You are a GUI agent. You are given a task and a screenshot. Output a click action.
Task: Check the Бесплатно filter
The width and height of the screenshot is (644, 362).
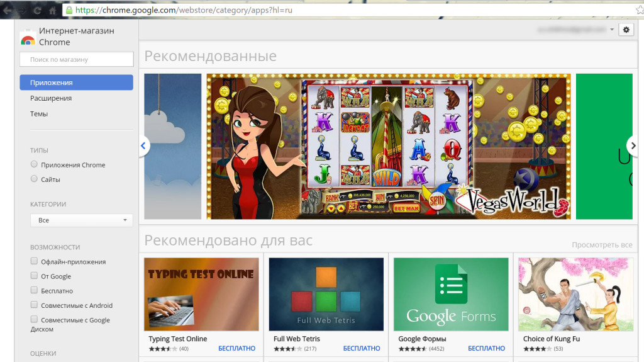(34, 290)
